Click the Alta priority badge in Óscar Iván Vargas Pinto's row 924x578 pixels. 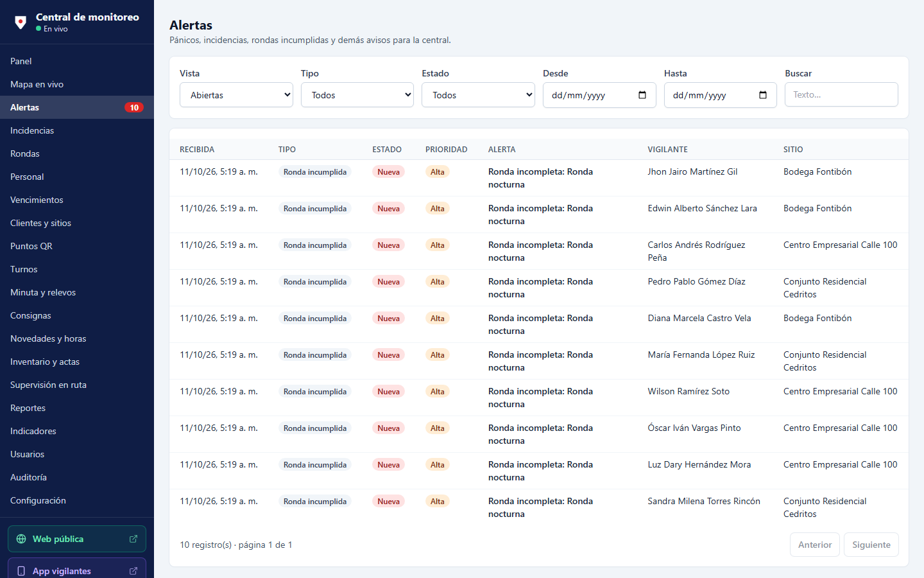pos(438,428)
